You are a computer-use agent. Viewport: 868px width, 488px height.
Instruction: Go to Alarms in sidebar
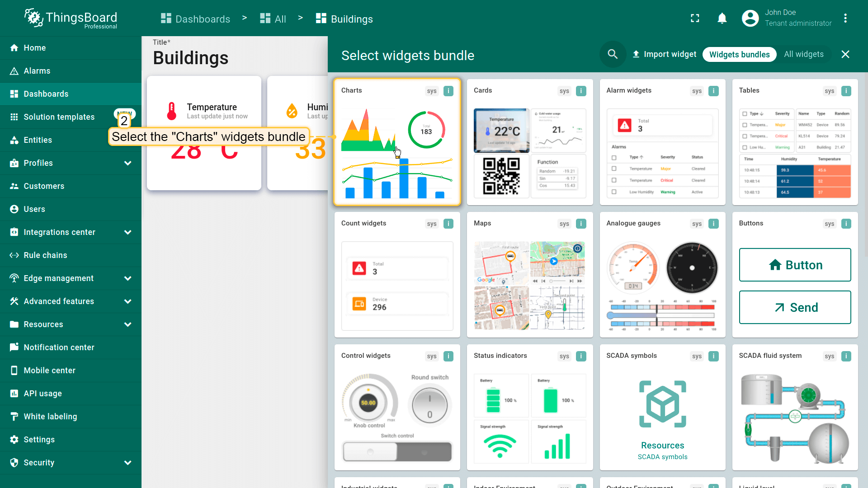click(37, 71)
